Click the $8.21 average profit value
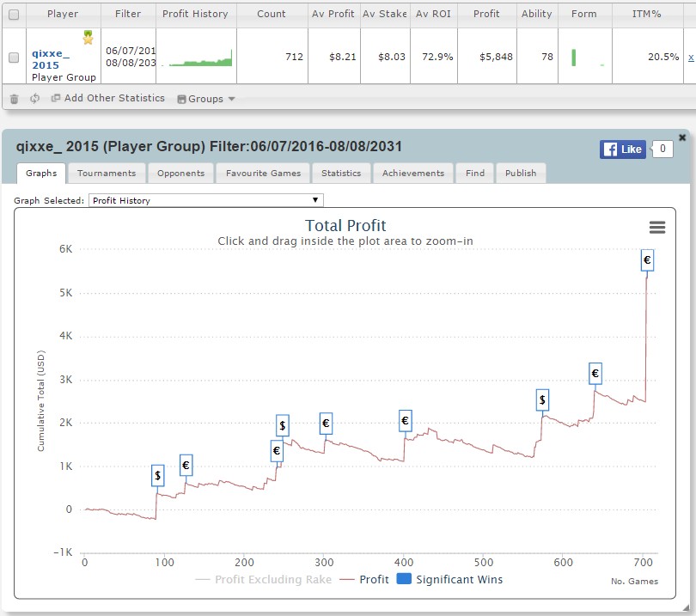 (342, 57)
